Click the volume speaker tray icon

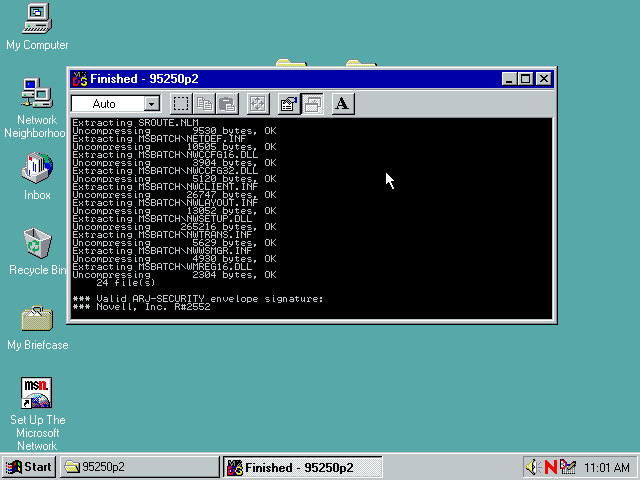click(533, 467)
